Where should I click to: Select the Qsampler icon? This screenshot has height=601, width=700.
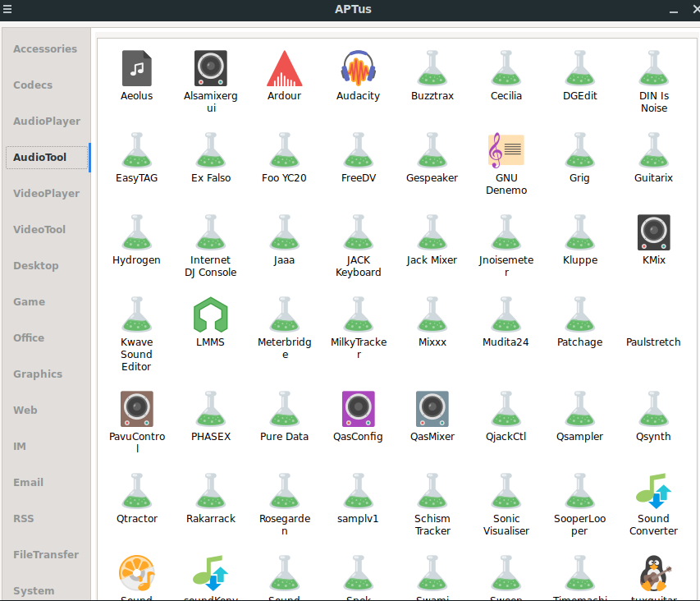580,409
